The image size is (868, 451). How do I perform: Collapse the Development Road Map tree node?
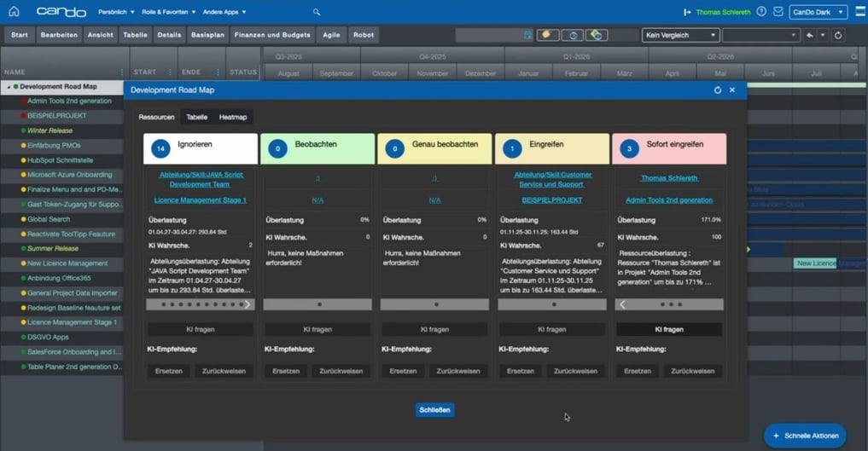pyautogui.click(x=9, y=87)
